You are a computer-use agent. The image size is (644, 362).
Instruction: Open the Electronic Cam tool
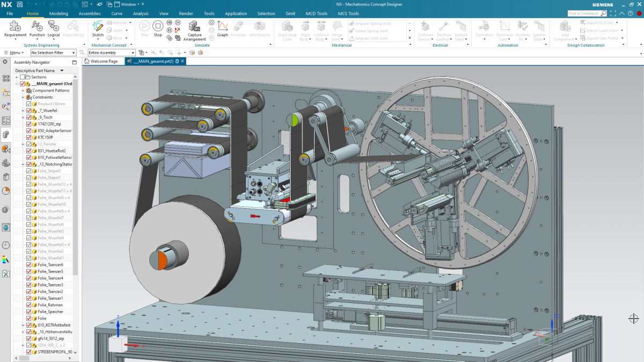click(504, 31)
